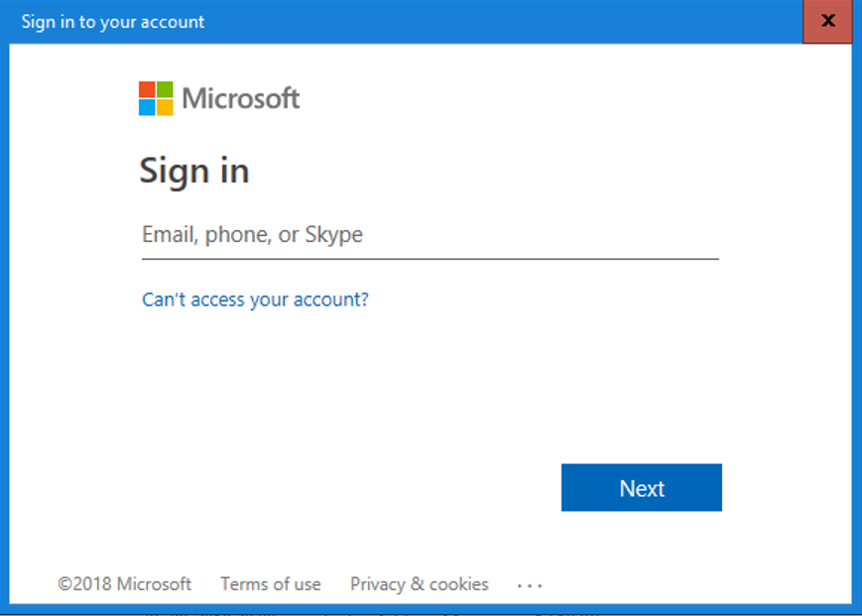This screenshot has height=616, width=862.
Task: Open the Privacy & cookies link
Action: click(x=419, y=583)
